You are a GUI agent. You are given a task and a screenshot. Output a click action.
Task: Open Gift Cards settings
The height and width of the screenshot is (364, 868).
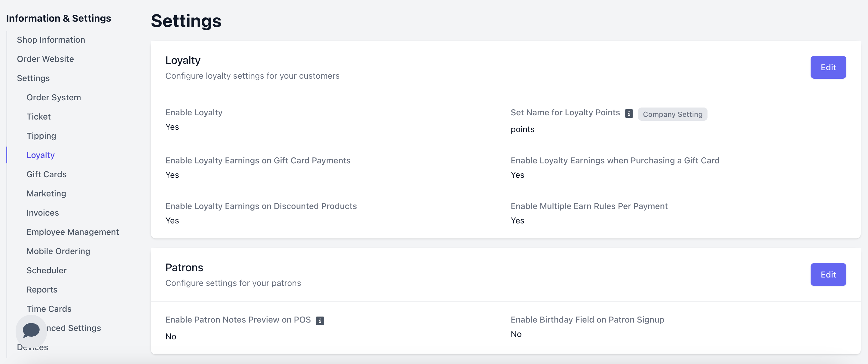[47, 174]
